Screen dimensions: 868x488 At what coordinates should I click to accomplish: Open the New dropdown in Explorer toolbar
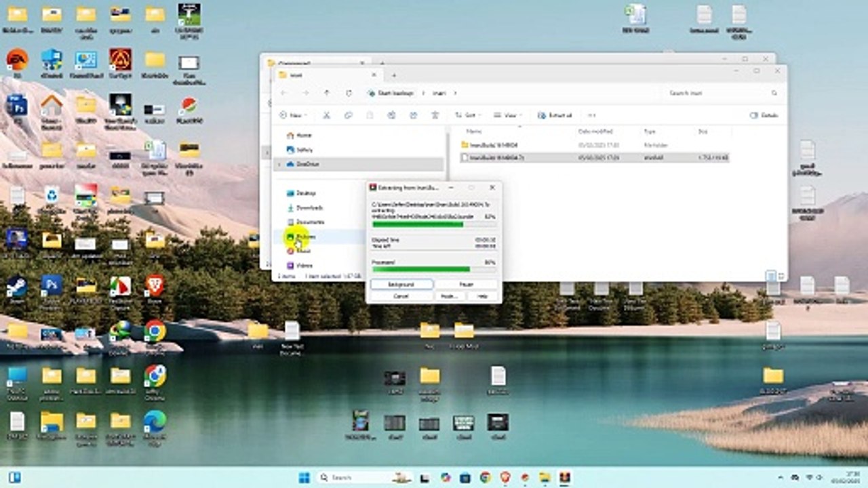point(294,115)
